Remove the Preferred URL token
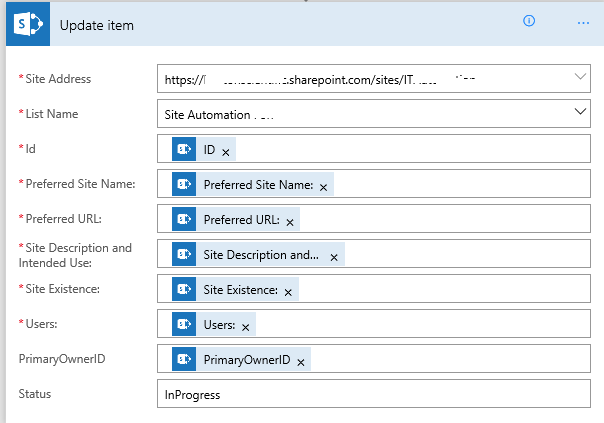 coord(290,221)
